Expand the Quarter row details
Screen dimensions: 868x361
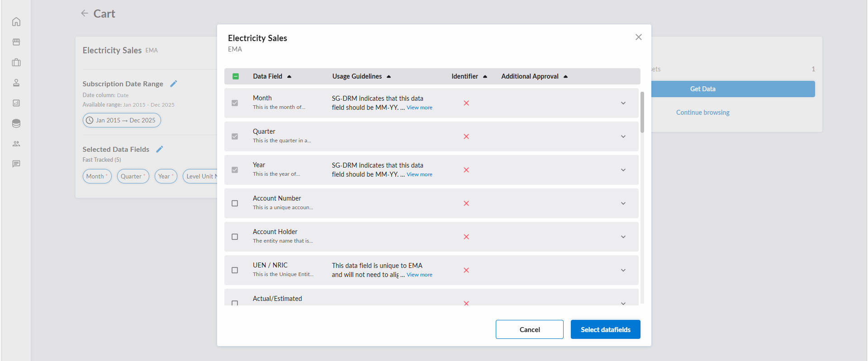(x=623, y=136)
